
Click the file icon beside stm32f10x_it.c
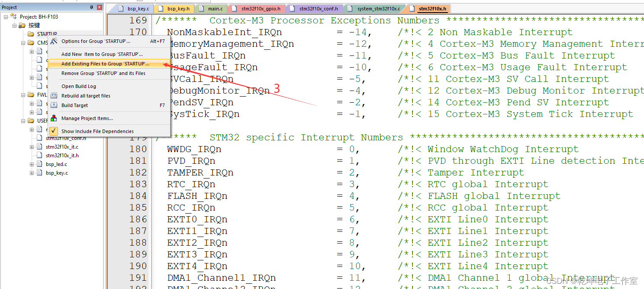pyautogui.click(x=39, y=147)
